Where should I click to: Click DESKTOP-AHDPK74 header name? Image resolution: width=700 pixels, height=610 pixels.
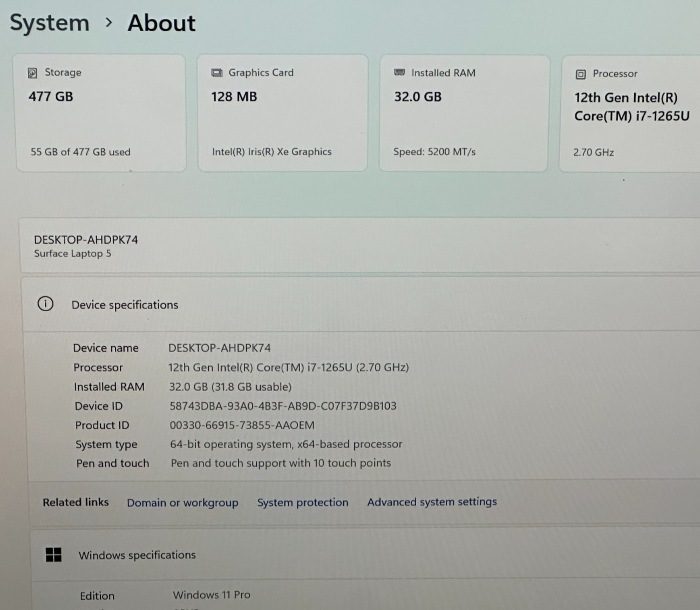pos(86,239)
